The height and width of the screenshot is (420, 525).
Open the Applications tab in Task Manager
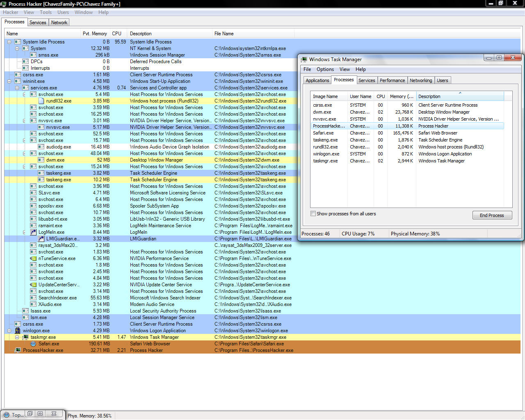point(317,80)
